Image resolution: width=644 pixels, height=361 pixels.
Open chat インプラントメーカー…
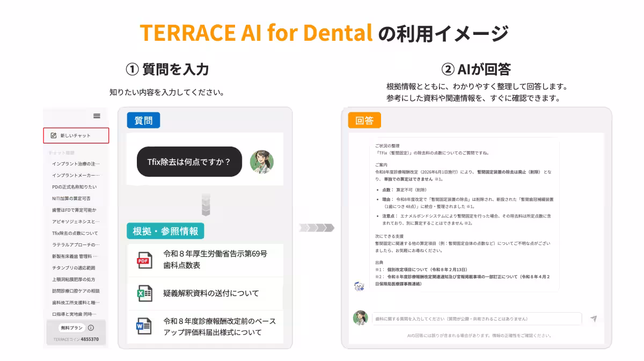[76, 175]
